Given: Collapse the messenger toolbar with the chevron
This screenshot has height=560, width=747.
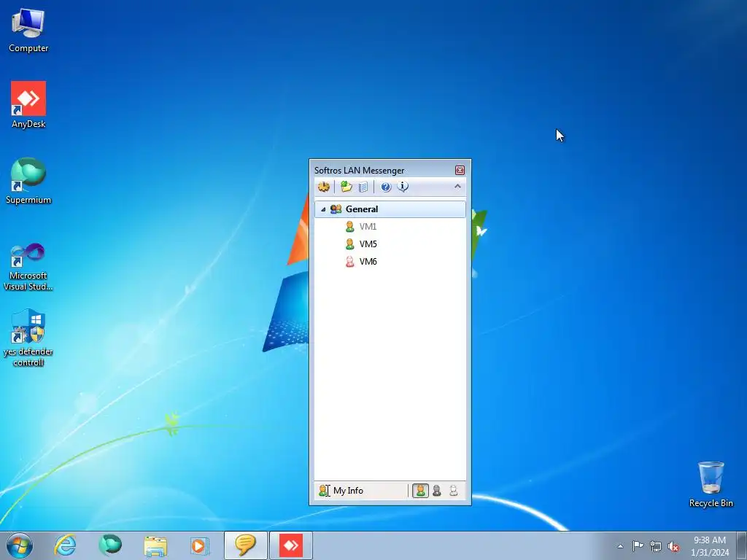Looking at the screenshot, I should click(x=458, y=186).
